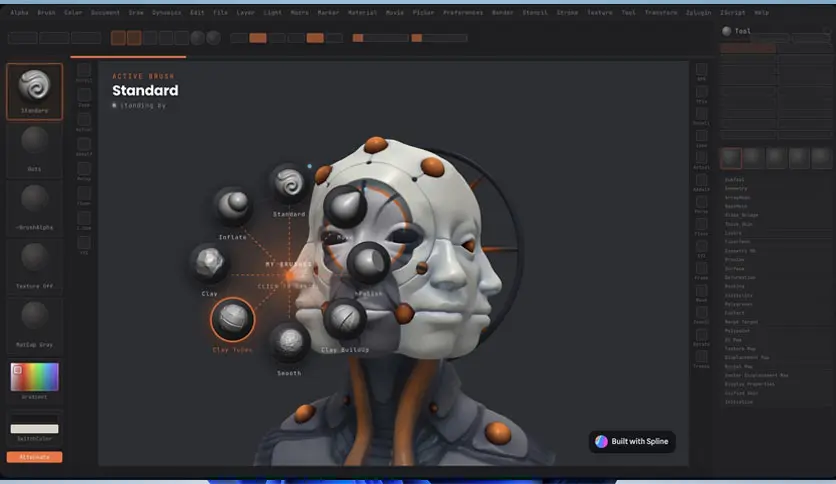Click the Floor button on right shelf
836x484 pixels.
point(701,227)
